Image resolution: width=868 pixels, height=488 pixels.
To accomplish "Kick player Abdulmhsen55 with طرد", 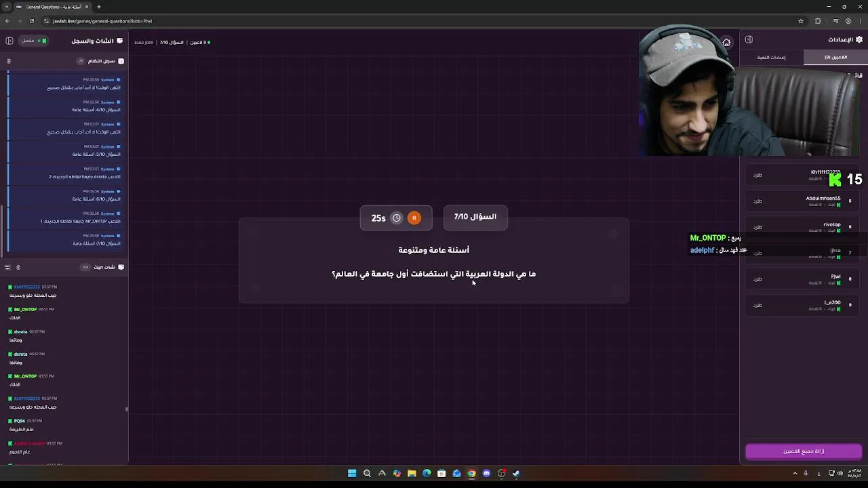I will tap(757, 201).
